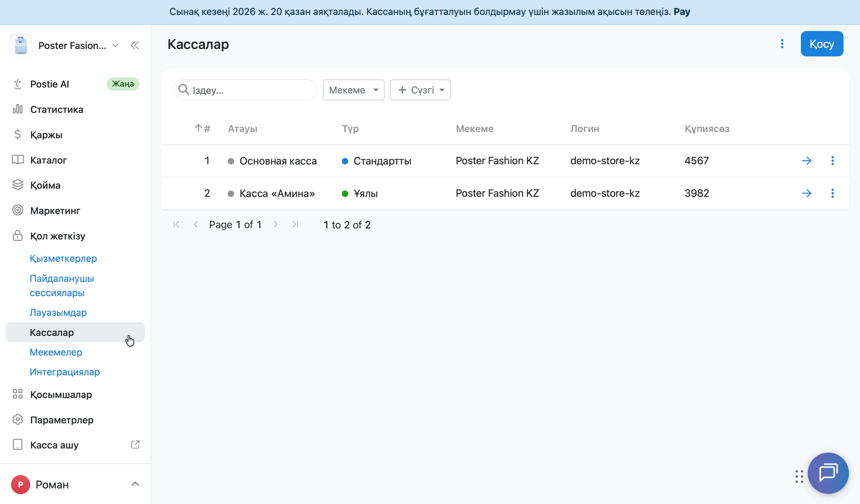Go to the Интеграциялар page
The image size is (860, 504).
click(x=64, y=372)
